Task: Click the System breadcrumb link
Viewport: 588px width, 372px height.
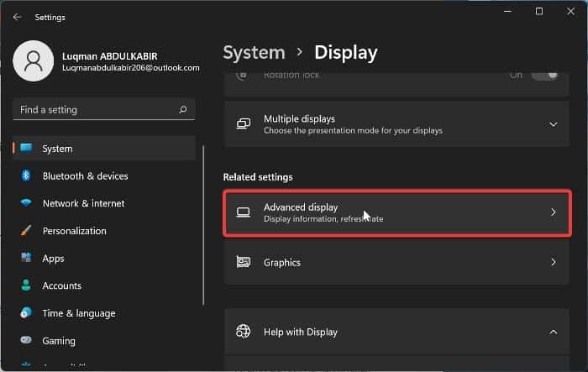Action: click(255, 53)
